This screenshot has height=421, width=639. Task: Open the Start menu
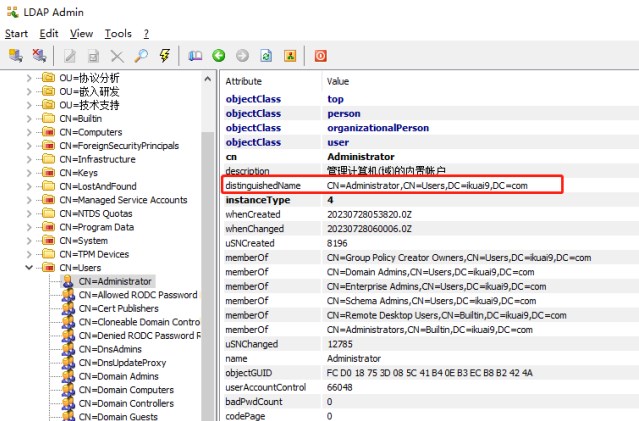tap(16, 33)
